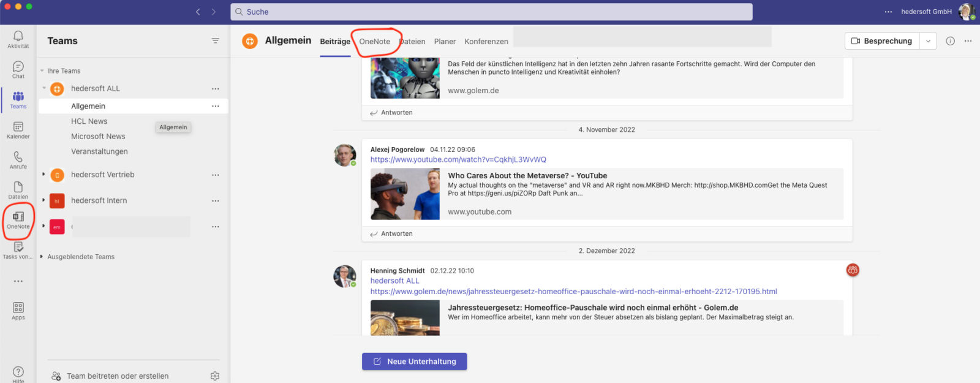Open the Anrufe section
The width and height of the screenshot is (980, 383).
pos(18,160)
